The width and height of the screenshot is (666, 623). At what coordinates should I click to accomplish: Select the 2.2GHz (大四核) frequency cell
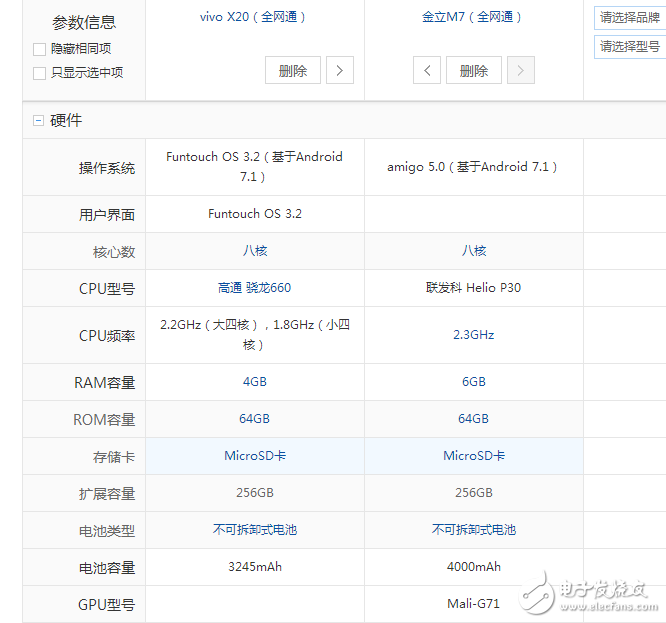[255, 335]
